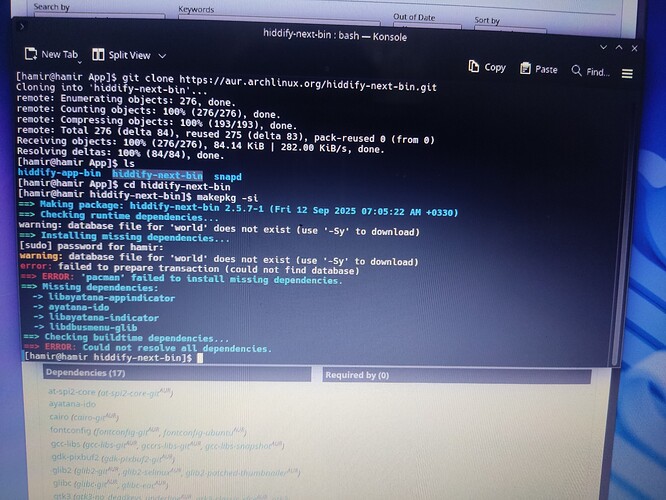The height and width of the screenshot is (500, 666).
Task: Maximize the Konsole window
Action: 619,48
